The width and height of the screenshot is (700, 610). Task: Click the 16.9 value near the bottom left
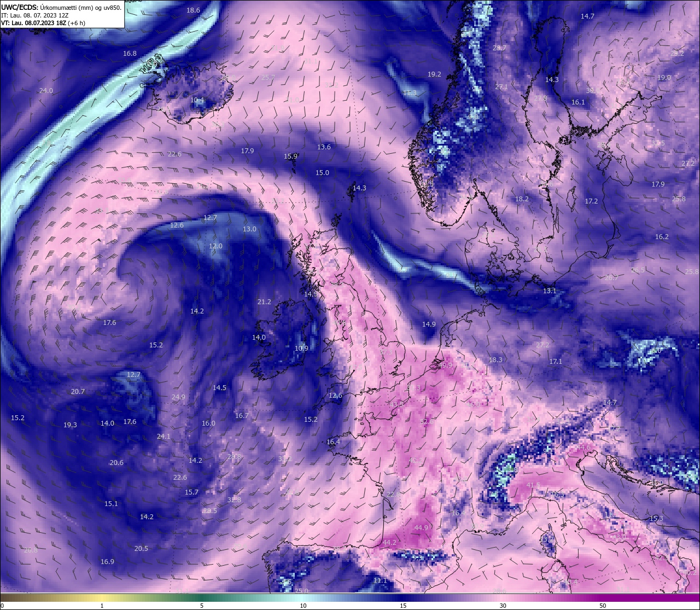(107, 562)
